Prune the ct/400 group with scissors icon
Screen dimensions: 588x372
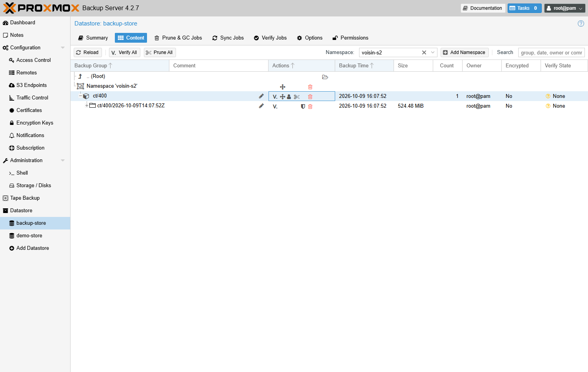[297, 97]
